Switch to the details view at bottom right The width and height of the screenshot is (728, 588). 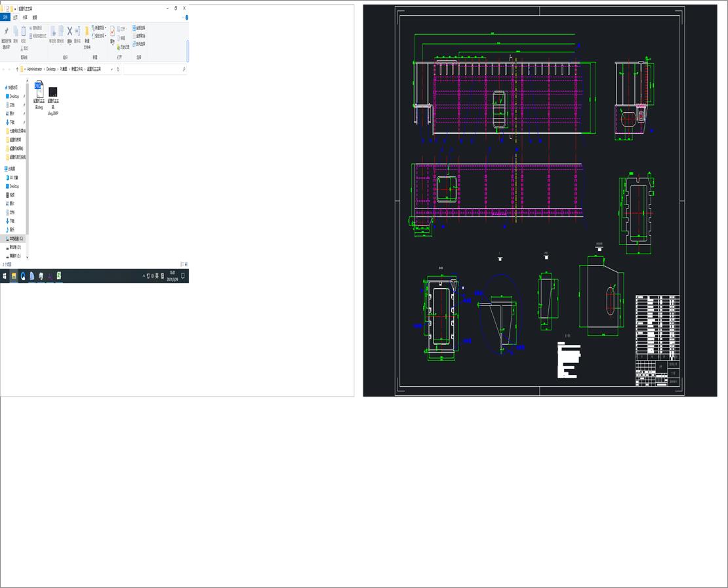182,264
